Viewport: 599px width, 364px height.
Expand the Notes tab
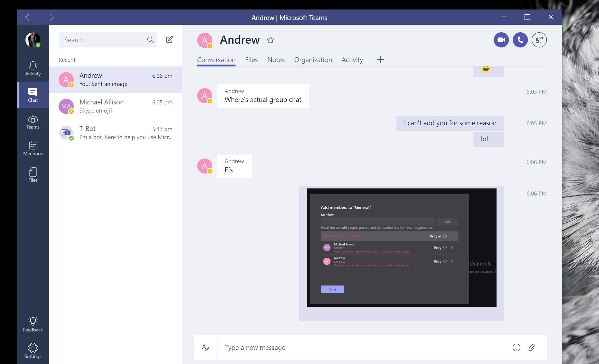[276, 59]
